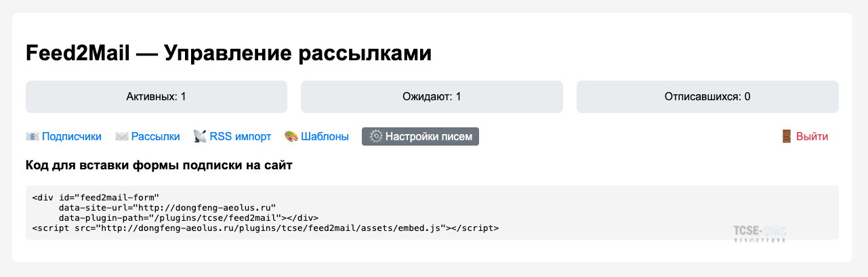Click the Отписавшихся: 0 stat card

click(707, 97)
